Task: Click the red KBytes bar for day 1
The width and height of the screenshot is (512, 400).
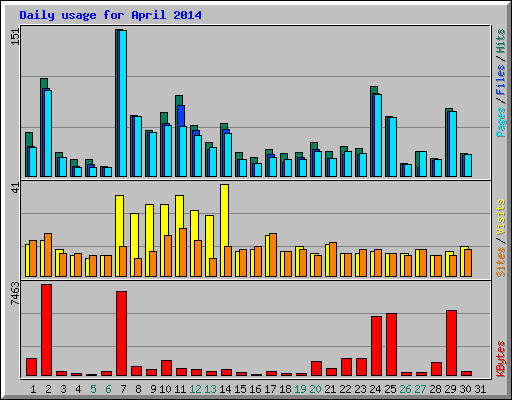Action: coord(32,367)
